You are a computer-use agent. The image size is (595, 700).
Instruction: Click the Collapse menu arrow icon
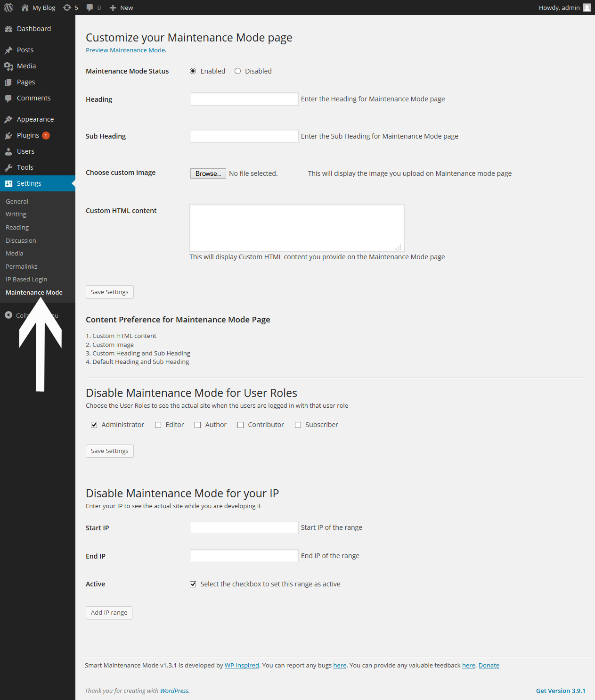pos(8,315)
